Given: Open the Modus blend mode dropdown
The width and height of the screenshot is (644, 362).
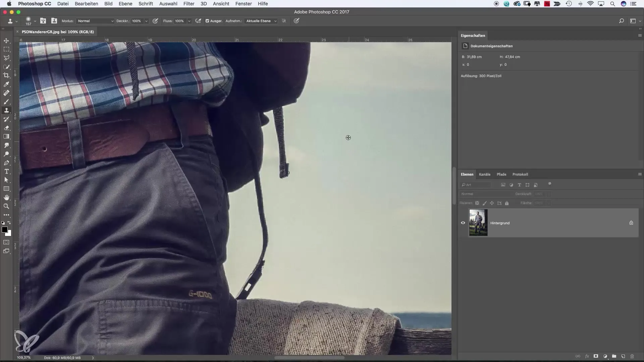Looking at the screenshot, I should tap(95, 21).
